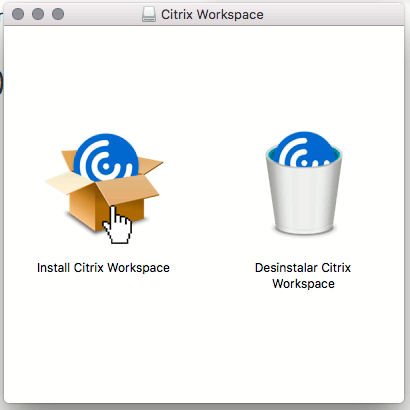410x410 pixels.
Task: Zoom the Citrix Workspace window with third button
Action: 58,14
